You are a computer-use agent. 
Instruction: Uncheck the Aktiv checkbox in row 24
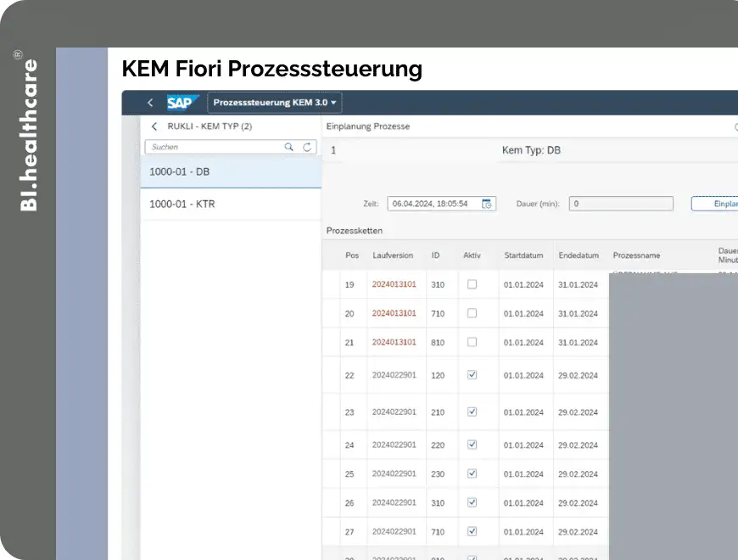[x=472, y=445]
